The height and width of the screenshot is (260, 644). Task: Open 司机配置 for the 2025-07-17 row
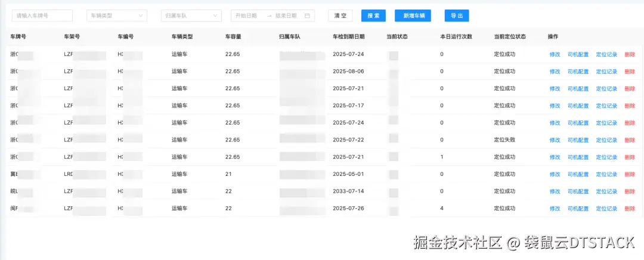578,106
